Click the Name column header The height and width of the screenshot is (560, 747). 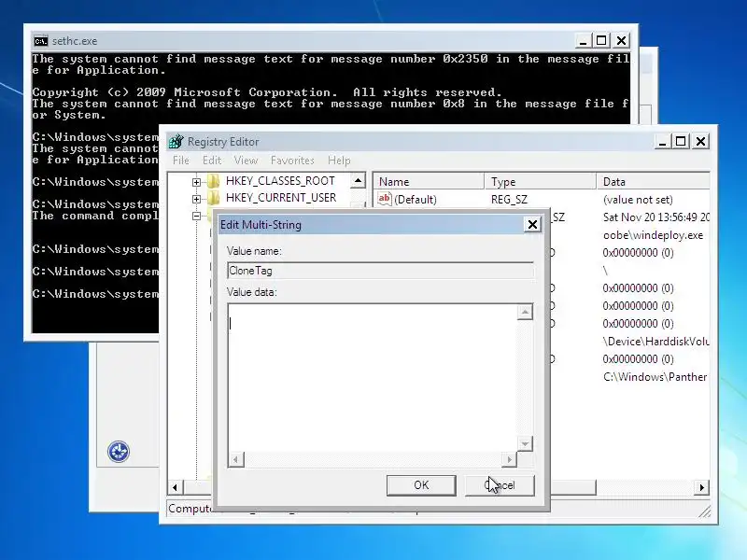(x=429, y=181)
